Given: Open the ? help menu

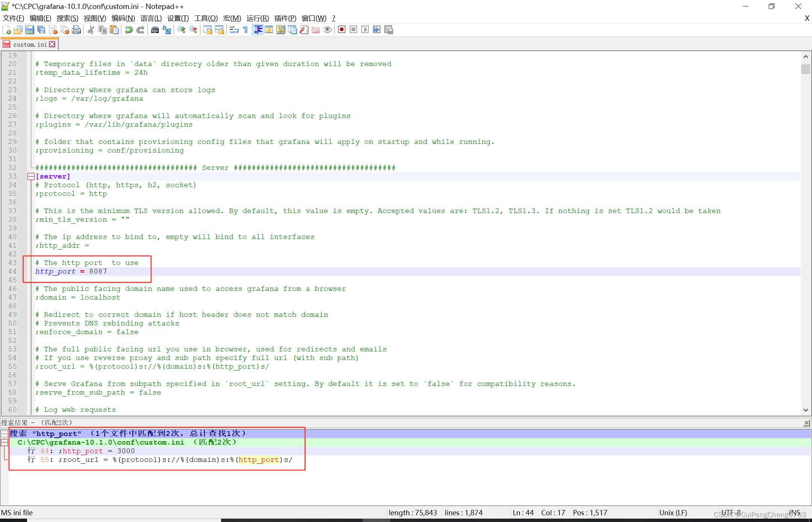Looking at the screenshot, I should point(333,18).
